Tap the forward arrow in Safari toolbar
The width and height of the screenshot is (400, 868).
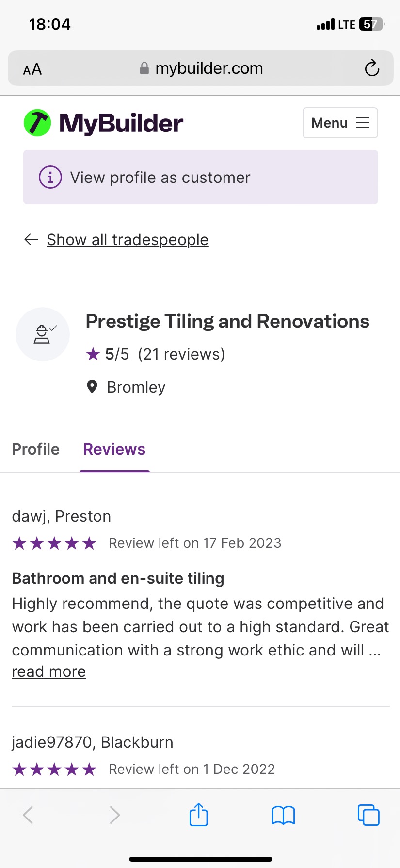click(114, 815)
